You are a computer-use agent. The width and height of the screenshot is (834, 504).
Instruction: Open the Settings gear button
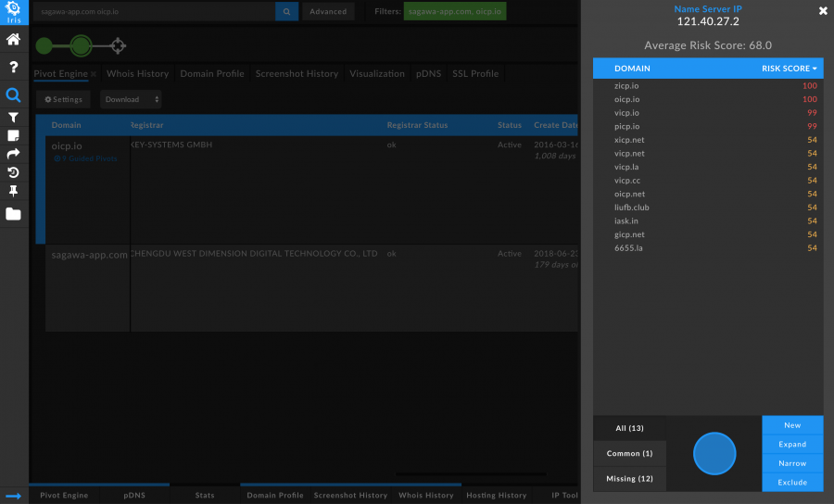[x=63, y=99]
